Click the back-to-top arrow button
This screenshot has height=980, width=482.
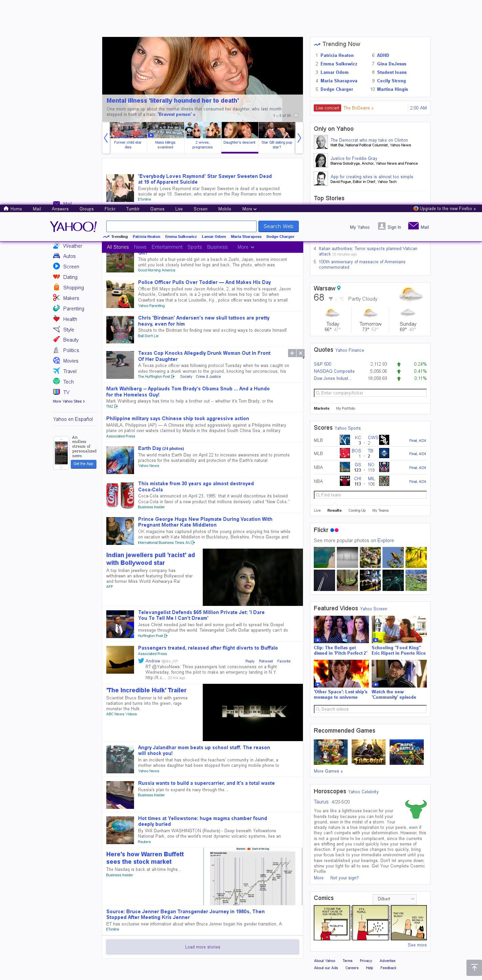tap(474, 967)
